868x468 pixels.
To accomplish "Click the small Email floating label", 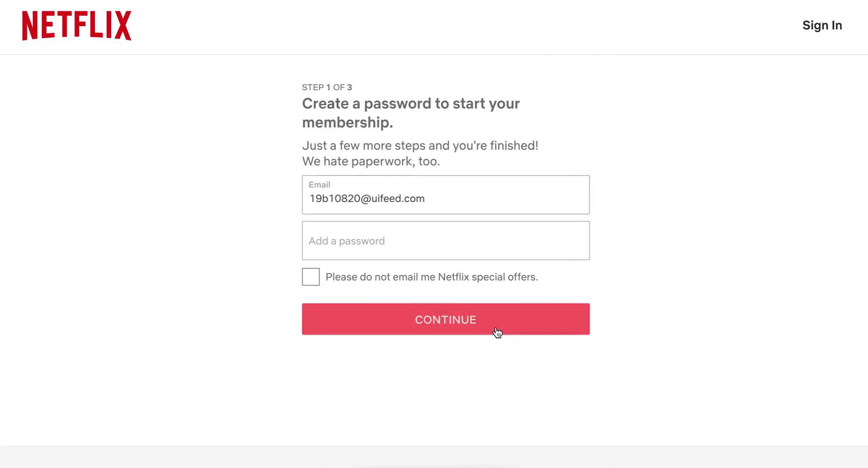I will pyautogui.click(x=319, y=185).
